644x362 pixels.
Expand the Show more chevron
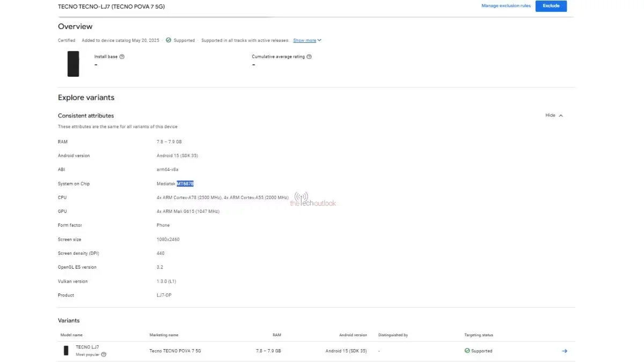point(319,40)
